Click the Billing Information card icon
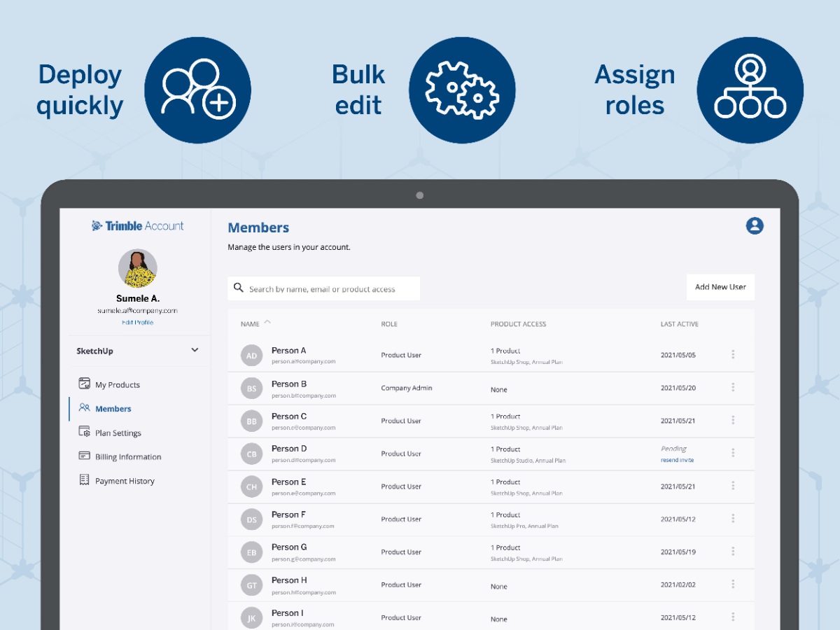 [84, 456]
